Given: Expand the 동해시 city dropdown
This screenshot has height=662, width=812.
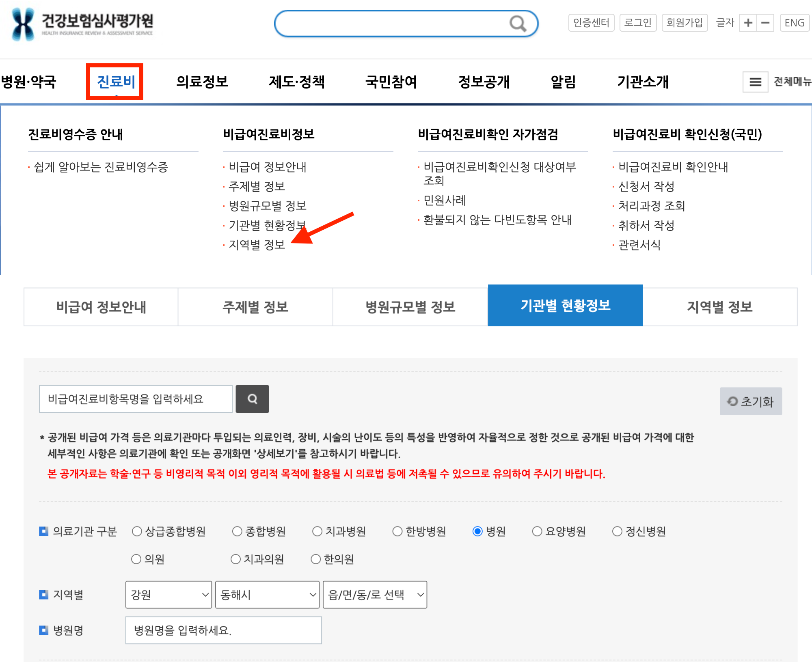Looking at the screenshot, I should pyautogui.click(x=267, y=595).
